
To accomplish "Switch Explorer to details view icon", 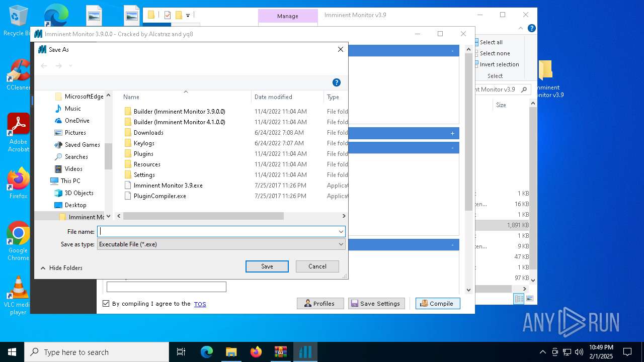I will point(519,299).
